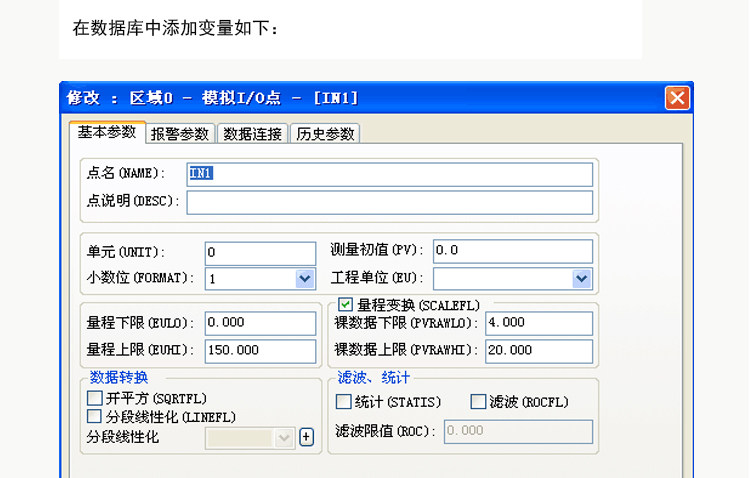This screenshot has width=750, height=478.
Task: Click the 滤波、统计 group label
Action: (374, 378)
